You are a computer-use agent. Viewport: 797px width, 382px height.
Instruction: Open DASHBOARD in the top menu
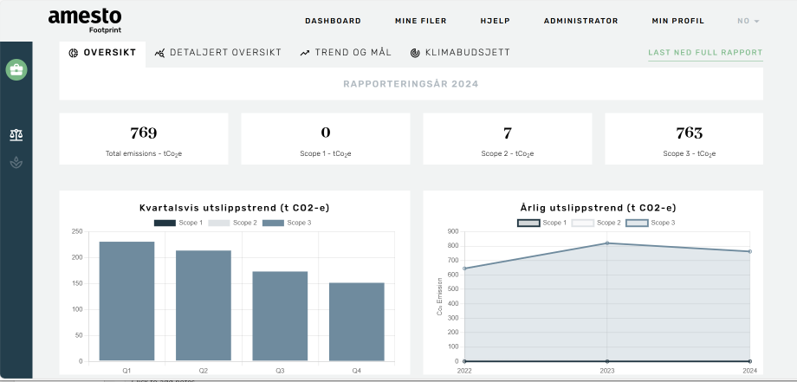coord(333,21)
